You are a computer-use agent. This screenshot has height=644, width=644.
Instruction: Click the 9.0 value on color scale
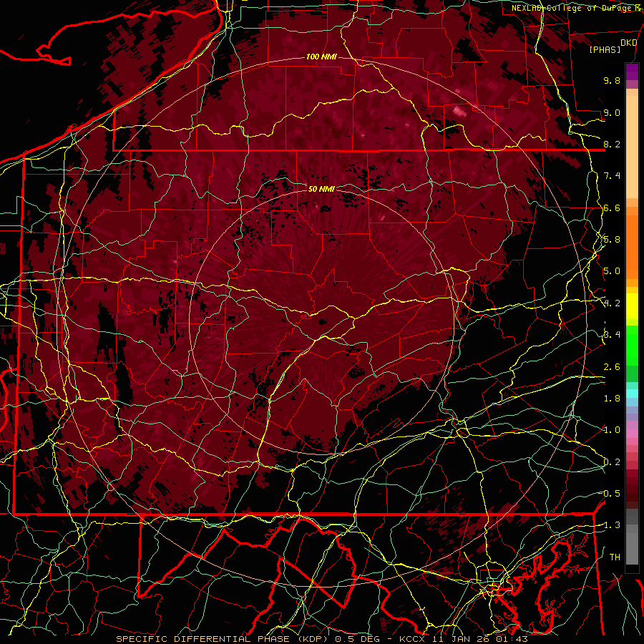coord(612,112)
